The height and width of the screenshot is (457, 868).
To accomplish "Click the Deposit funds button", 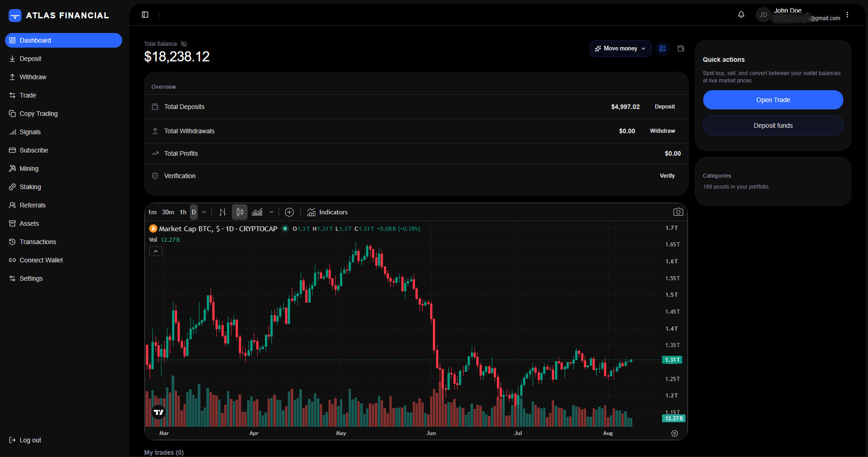I will point(773,125).
